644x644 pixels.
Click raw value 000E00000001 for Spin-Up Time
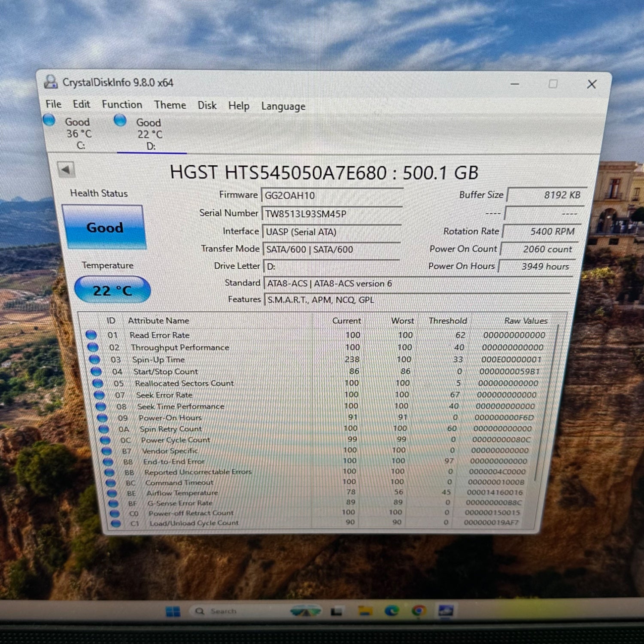[511, 359]
